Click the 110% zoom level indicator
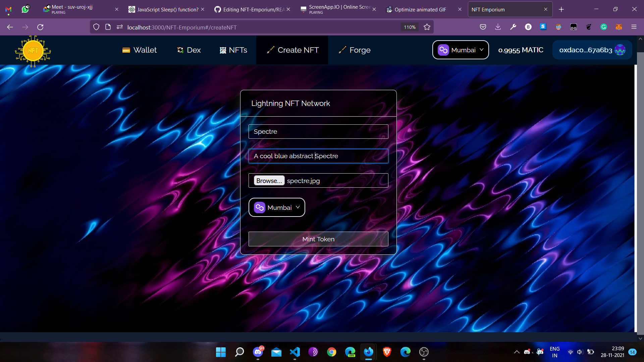Viewport: 644px width, 362px height. pos(410,27)
